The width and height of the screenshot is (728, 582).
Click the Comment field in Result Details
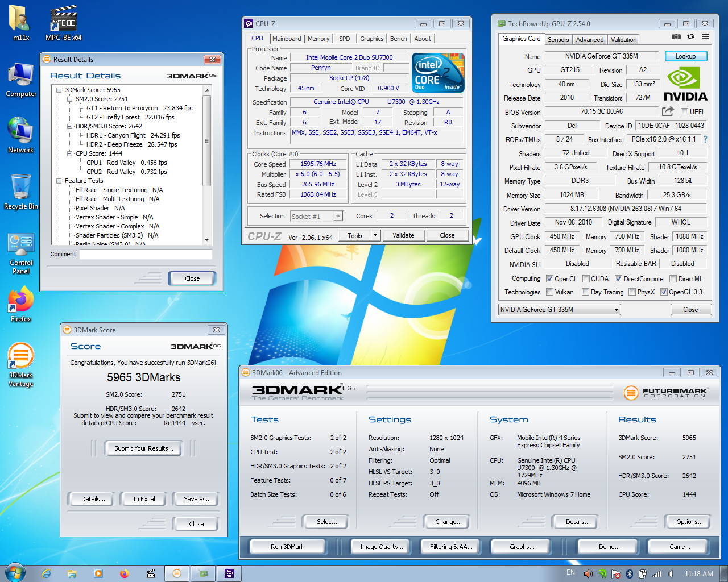pos(146,254)
